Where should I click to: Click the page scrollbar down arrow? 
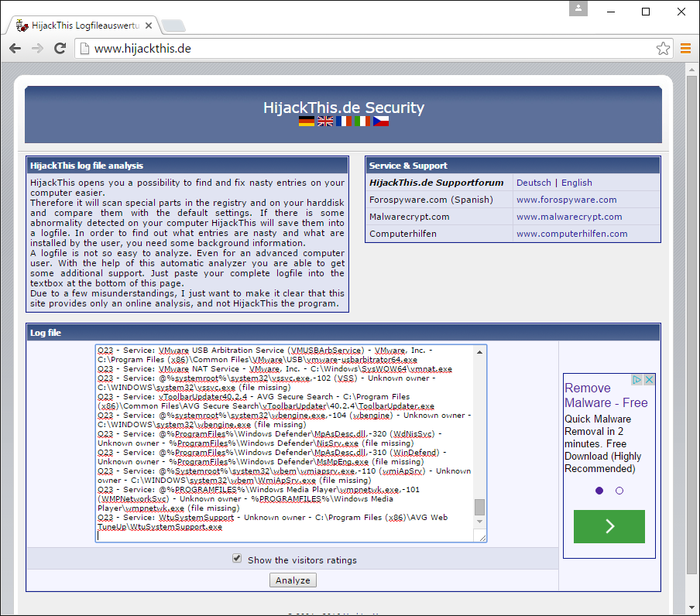(691, 607)
